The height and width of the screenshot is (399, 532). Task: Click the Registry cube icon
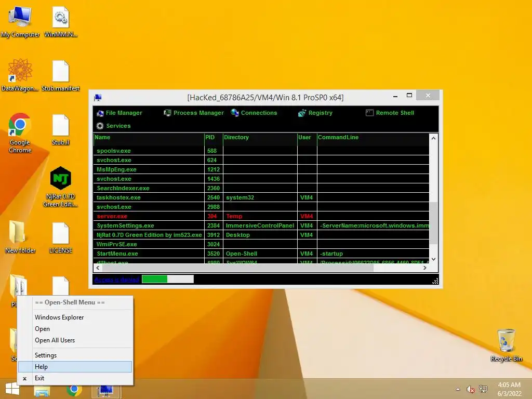tap(302, 113)
